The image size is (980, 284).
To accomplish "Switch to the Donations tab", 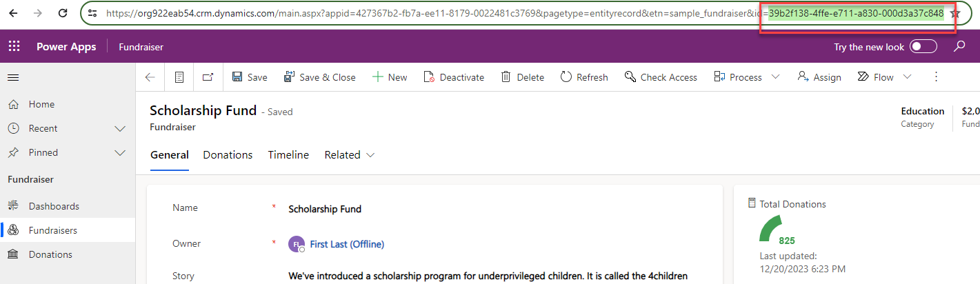I will click(x=228, y=155).
